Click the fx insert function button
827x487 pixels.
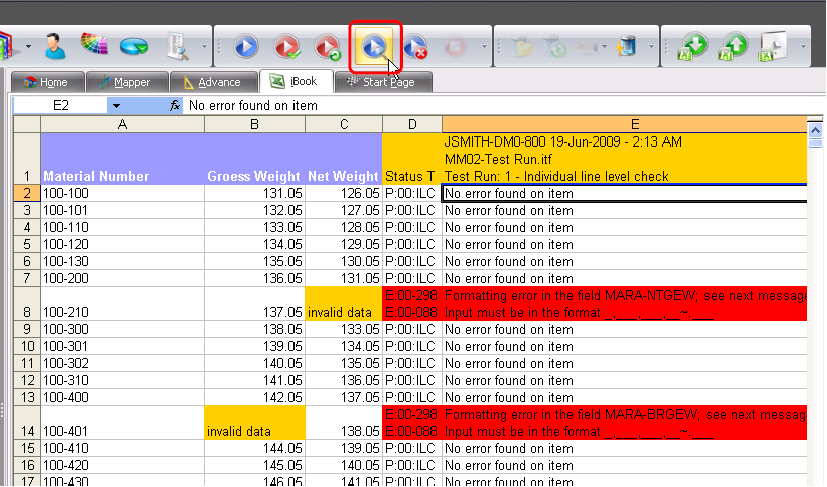click(x=174, y=105)
